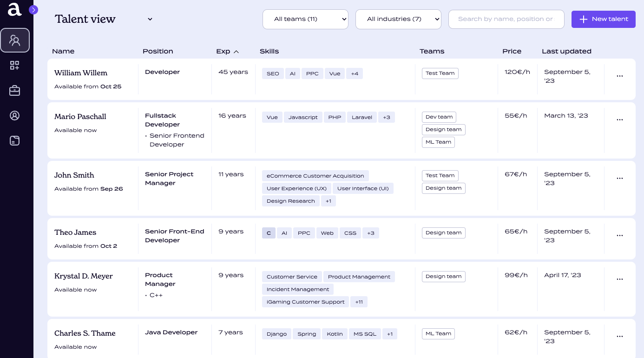
Task: Open the Talents (people) section in the sidebar
Action: click(15, 40)
